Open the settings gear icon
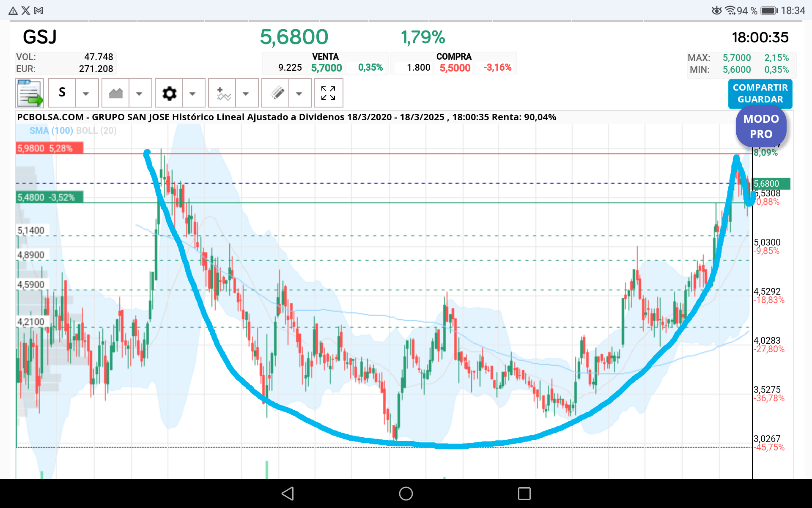Screen dimensions: 812x508 (x=169, y=93)
